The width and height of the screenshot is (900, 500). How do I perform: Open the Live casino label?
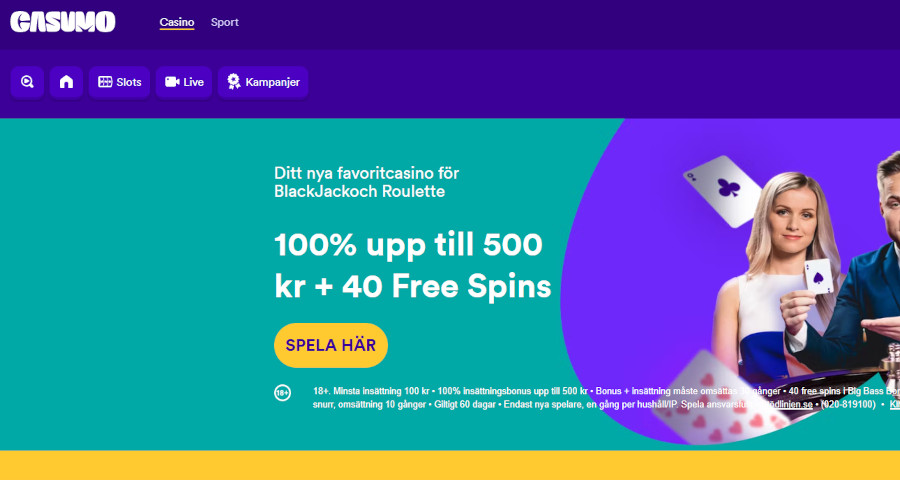(x=193, y=82)
